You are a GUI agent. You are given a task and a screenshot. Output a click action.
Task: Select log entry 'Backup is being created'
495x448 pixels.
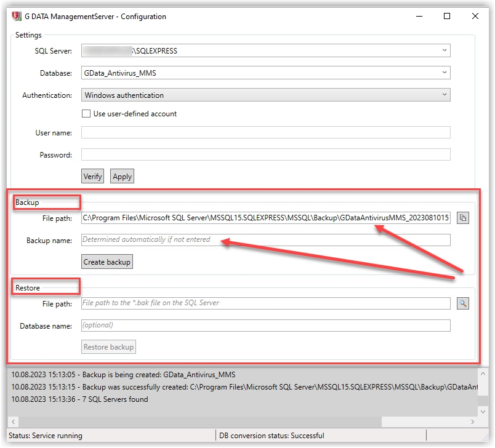123,375
